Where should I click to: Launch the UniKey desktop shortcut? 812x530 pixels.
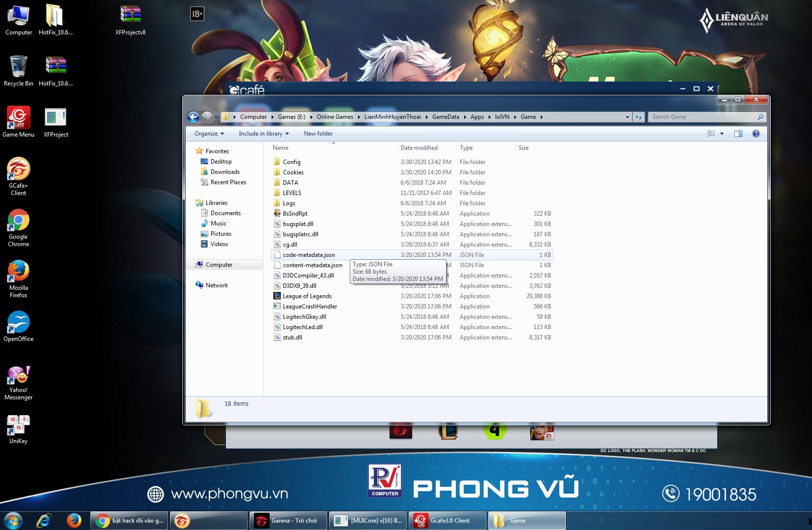click(x=19, y=429)
